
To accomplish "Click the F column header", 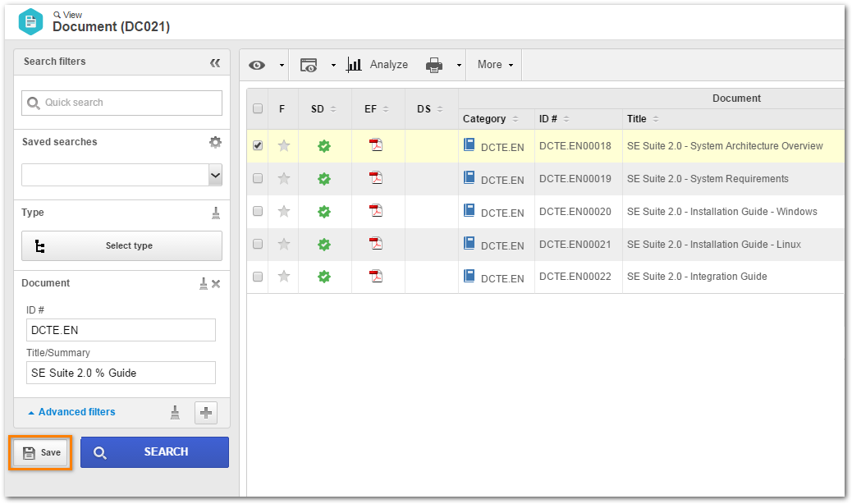I will (282, 108).
